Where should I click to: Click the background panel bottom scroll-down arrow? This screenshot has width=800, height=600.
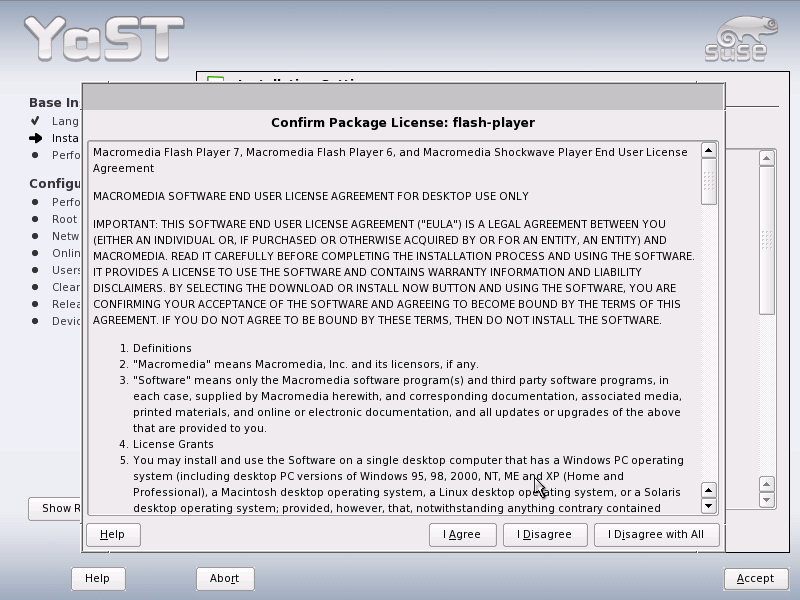[x=766, y=500]
